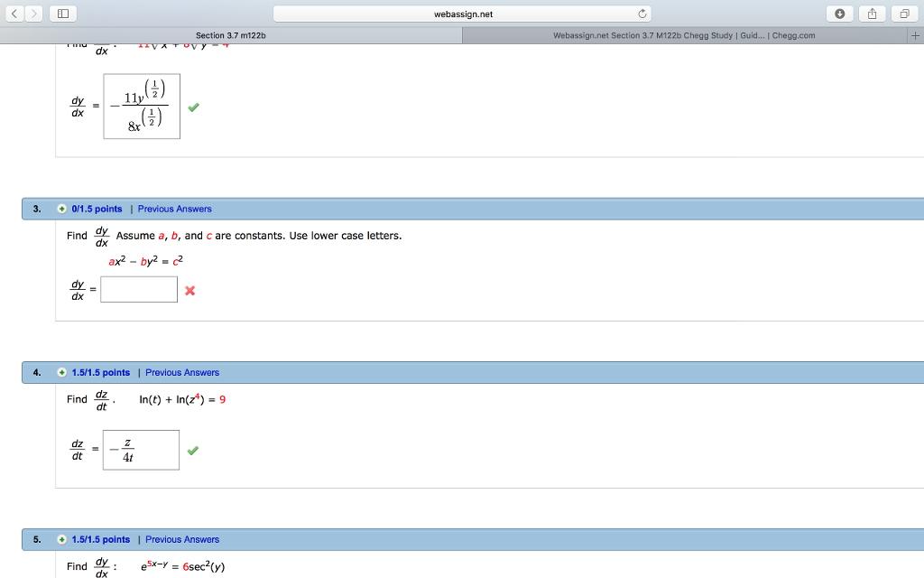Click the equation e^(5x−y) = 6sec²(y)
924x578 pixels.
click(182, 566)
